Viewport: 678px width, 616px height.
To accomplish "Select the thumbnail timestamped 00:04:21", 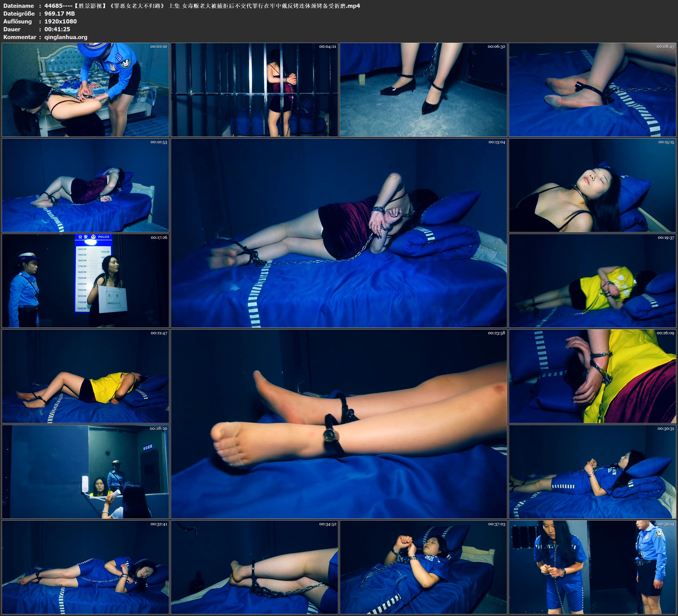I will pyautogui.click(x=254, y=89).
